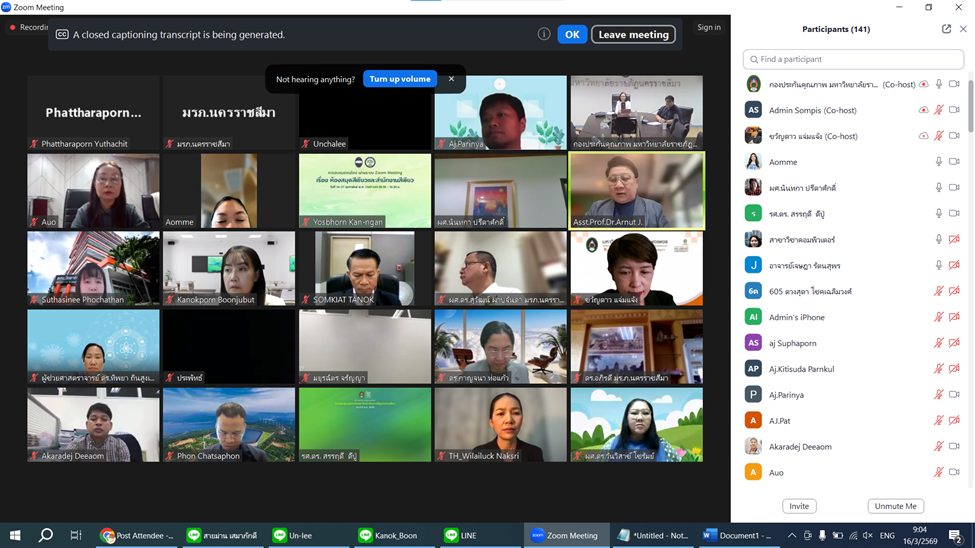This screenshot has height=548, width=975.
Task: Close the Participants panel
Action: (963, 29)
